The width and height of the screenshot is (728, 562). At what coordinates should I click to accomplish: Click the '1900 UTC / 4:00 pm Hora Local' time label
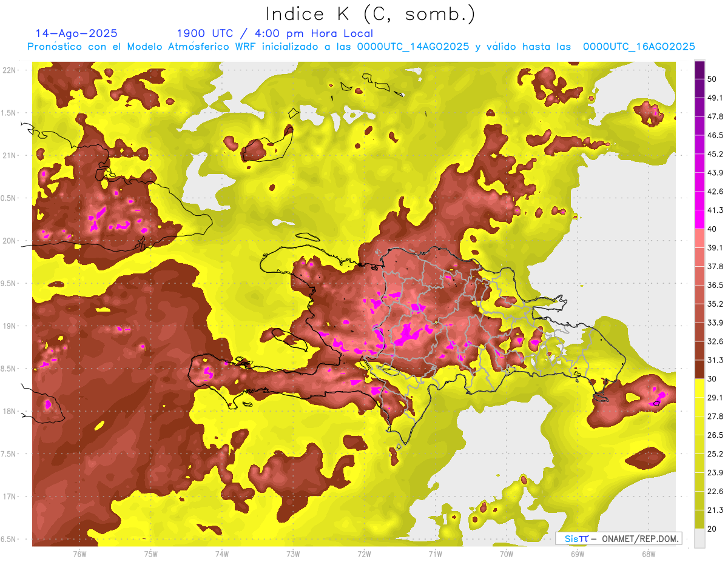tap(275, 33)
